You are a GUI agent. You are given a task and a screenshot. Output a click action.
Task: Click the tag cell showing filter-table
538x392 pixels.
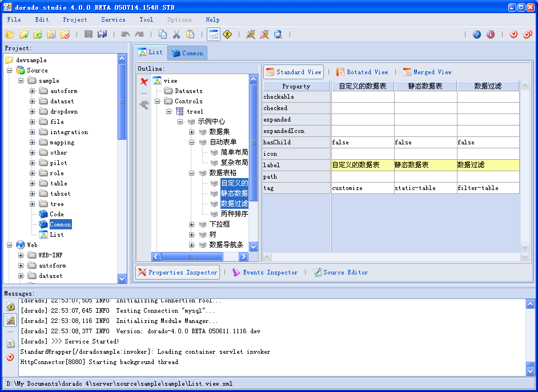tap(488, 188)
